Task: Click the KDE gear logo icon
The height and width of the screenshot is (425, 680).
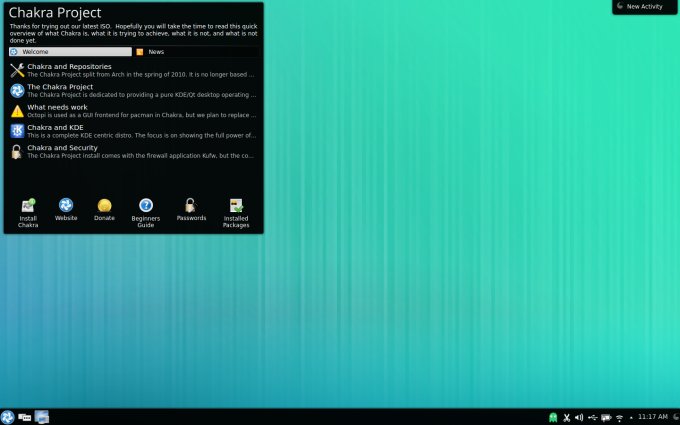Action: coord(17,131)
